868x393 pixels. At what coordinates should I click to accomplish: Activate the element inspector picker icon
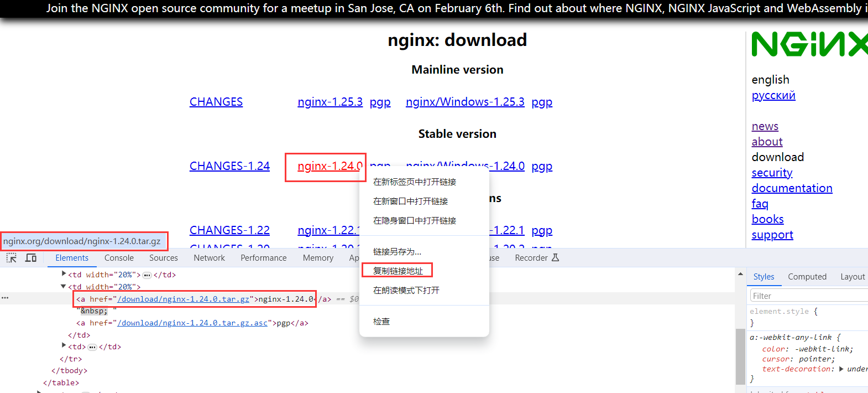click(x=12, y=258)
